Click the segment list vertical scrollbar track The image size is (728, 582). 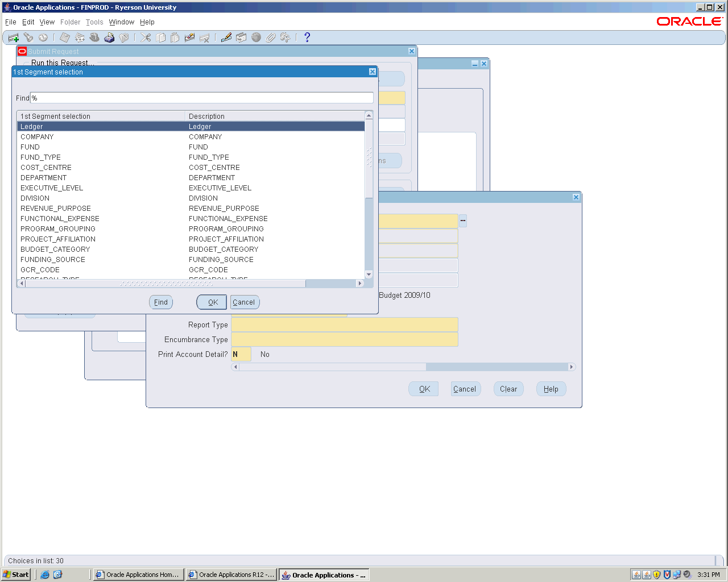369,239
